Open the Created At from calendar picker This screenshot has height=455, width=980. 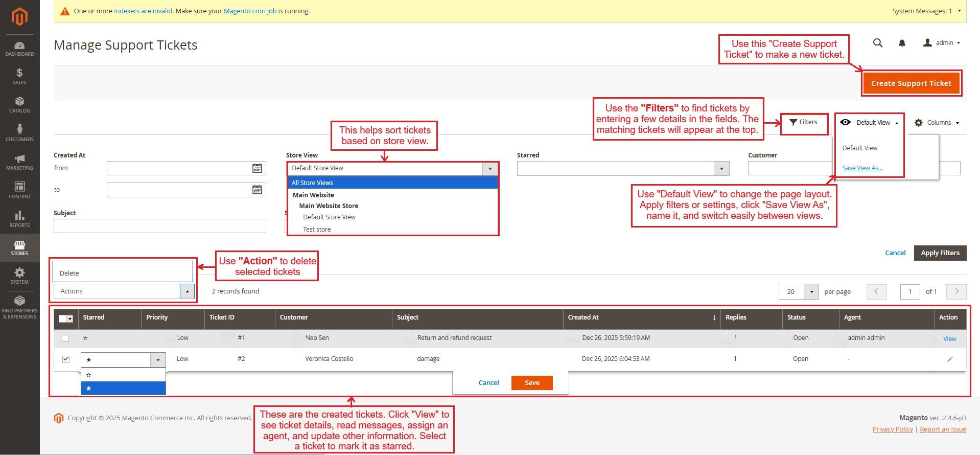pyautogui.click(x=257, y=168)
